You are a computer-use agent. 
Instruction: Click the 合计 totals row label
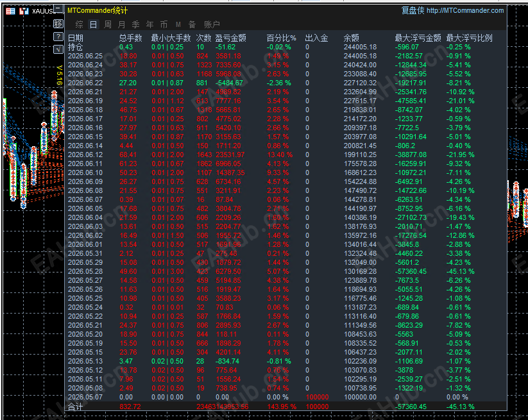click(76, 407)
